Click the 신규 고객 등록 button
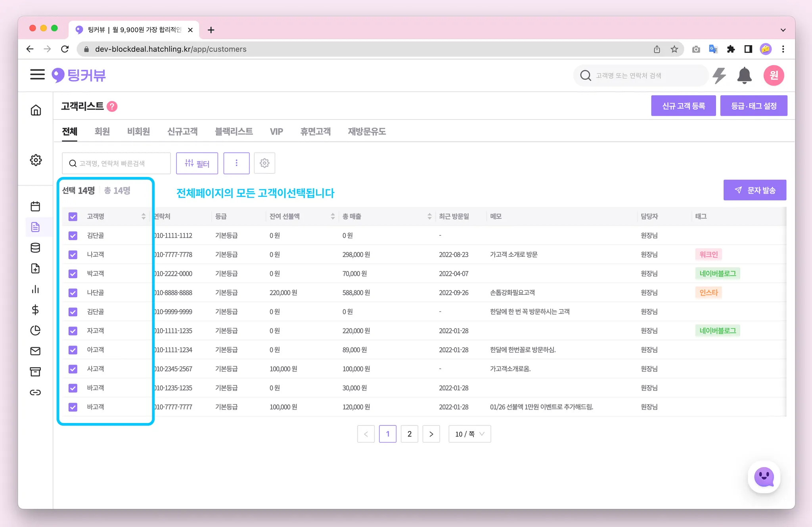 pyautogui.click(x=683, y=106)
